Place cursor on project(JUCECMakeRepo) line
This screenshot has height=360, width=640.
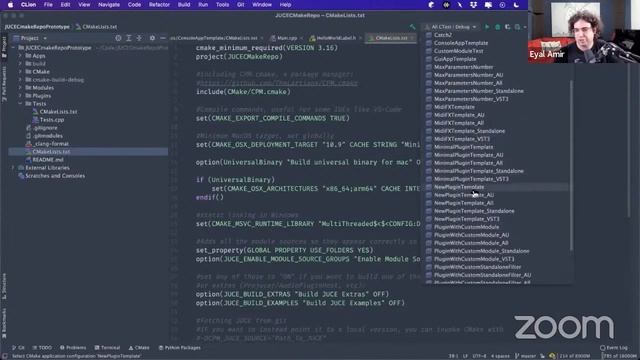[x=239, y=57]
